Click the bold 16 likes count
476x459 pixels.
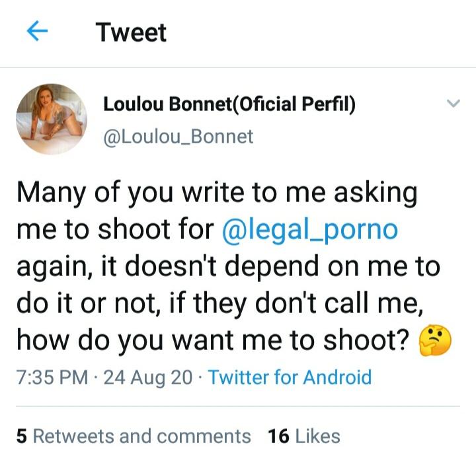tap(279, 436)
